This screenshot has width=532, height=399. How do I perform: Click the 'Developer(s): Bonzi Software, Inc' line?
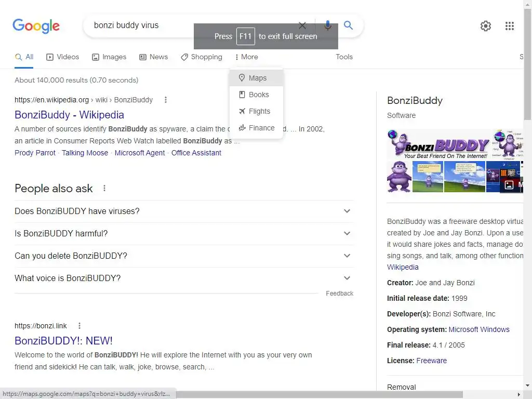(x=441, y=314)
